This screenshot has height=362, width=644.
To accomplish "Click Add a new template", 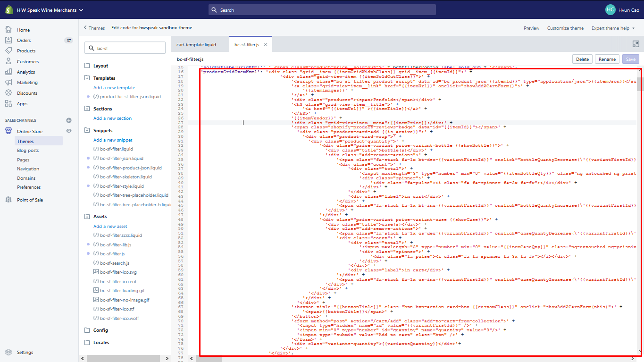I will point(114,87).
